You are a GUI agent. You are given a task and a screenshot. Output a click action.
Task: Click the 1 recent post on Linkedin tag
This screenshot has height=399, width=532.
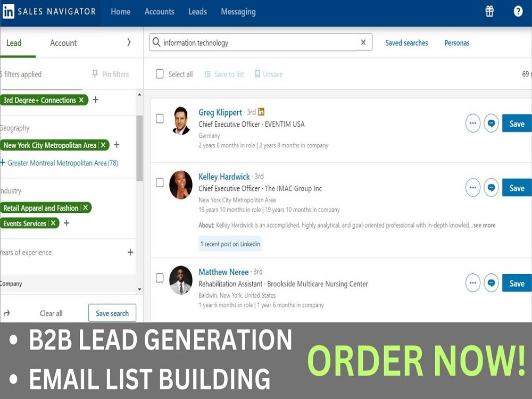(x=230, y=244)
